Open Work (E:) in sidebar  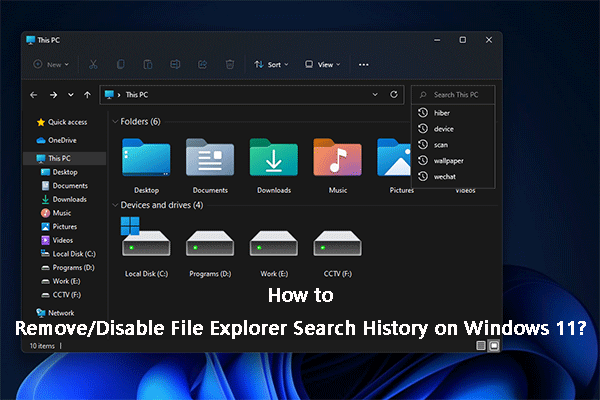pyautogui.click(x=61, y=281)
